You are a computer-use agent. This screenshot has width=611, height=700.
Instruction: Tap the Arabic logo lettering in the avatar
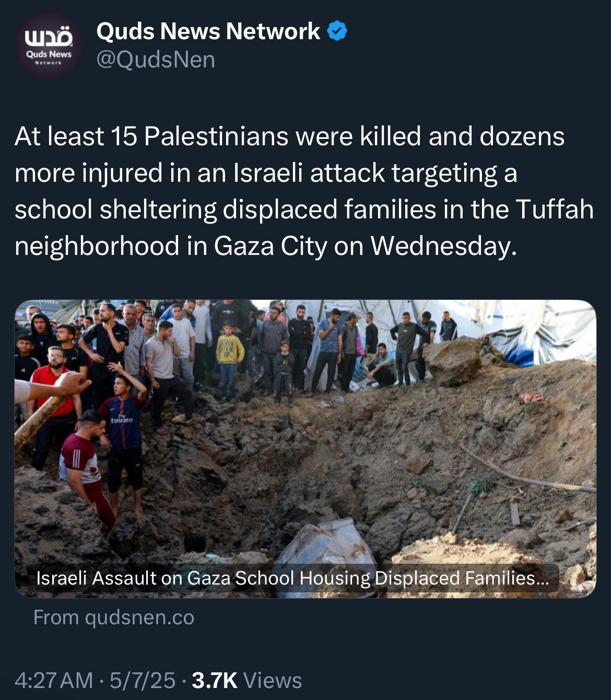(x=49, y=39)
